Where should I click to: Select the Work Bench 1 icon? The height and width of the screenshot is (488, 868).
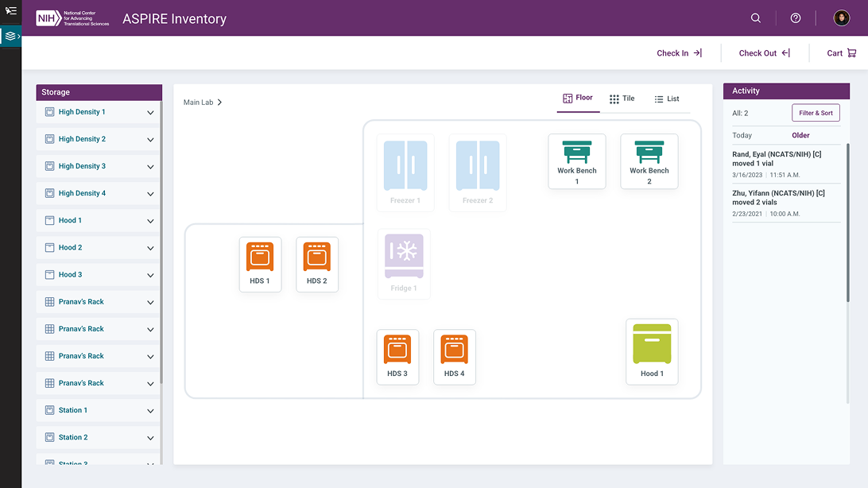pyautogui.click(x=577, y=161)
